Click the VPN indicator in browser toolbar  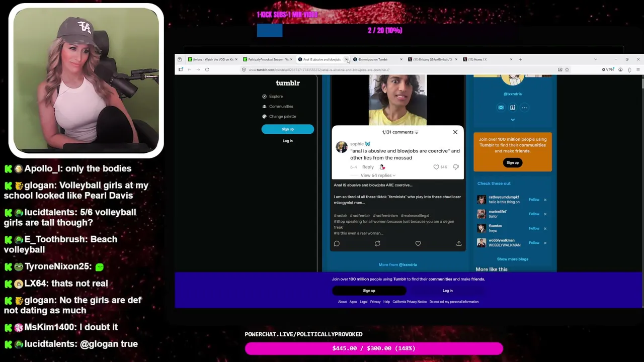pos(608,70)
